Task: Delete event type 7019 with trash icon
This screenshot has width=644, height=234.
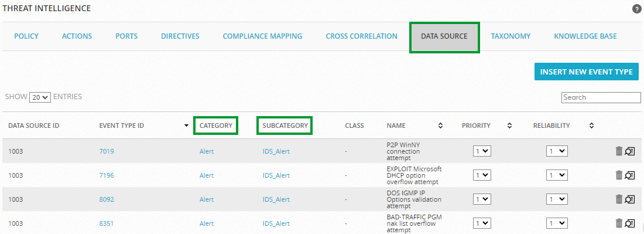Action: pos(619,151)
